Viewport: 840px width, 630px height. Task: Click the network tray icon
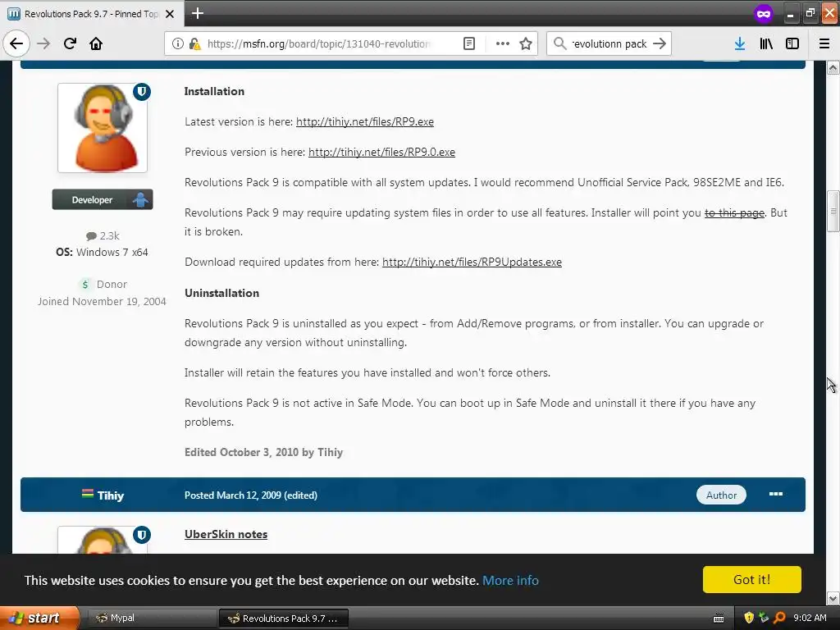click(x=764, y=618)
